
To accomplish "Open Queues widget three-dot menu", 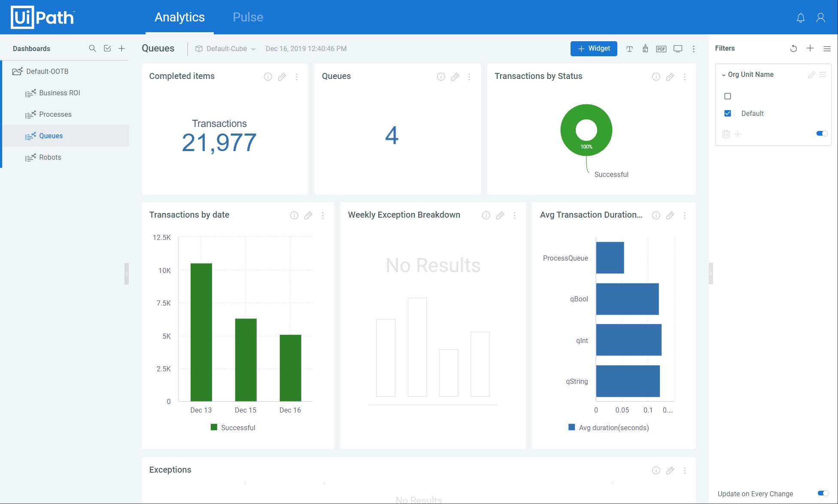I will [x=469, y=77].
